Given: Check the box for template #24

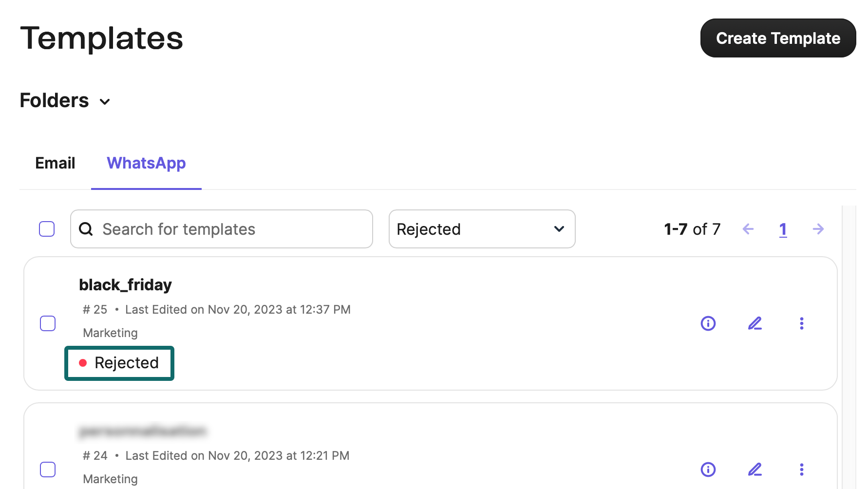Looking at the screenshot, I should click(x=48, y=470).
